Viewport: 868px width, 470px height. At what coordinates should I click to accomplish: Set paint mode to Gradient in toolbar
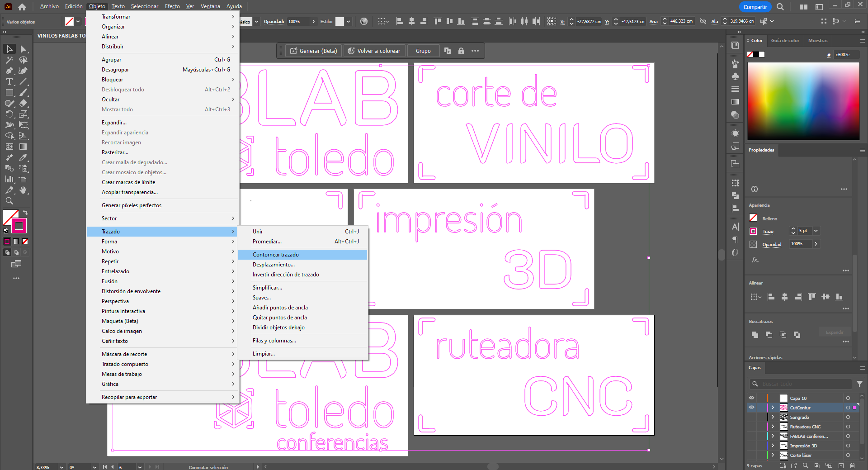[x=16, y=242]
